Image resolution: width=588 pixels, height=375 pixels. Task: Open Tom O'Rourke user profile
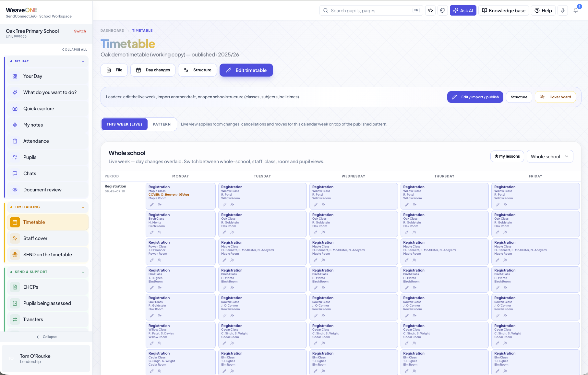(x=46, y=358)
